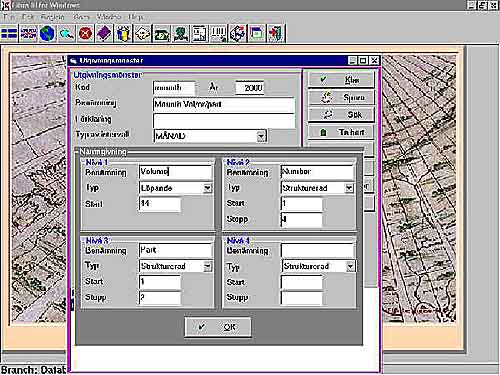
Task: Expand the Nivå 4 Typ dropdown
Action: [x=350, y=266]
